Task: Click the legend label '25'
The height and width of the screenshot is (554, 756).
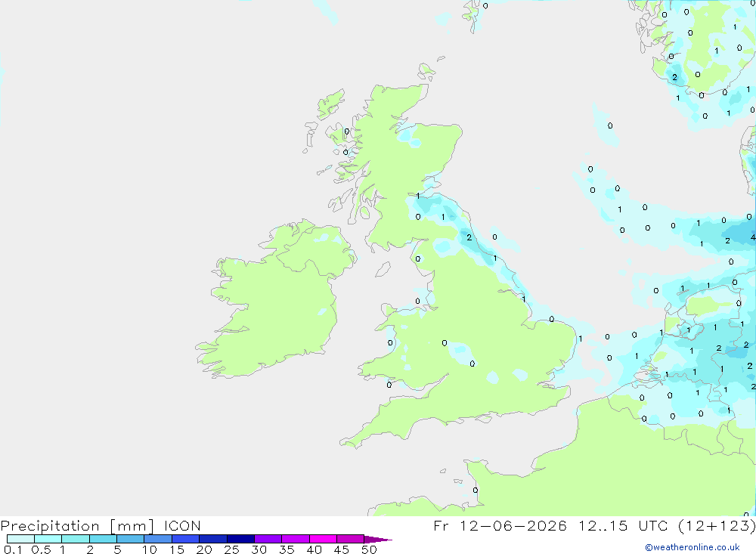Action: pyautogui.click(x=231, y=549)
